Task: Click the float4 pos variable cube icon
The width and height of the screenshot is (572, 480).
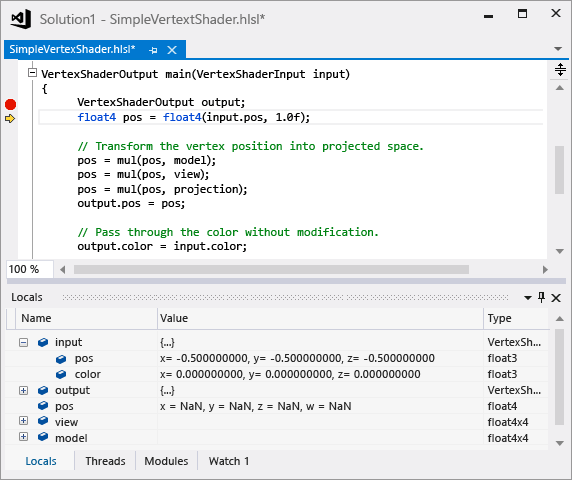Action: coord(43,406)
